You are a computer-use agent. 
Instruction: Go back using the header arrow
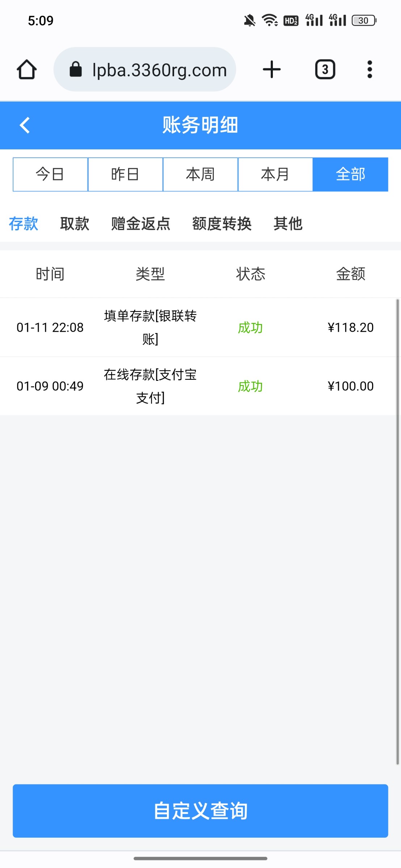[x=25, y=125]
